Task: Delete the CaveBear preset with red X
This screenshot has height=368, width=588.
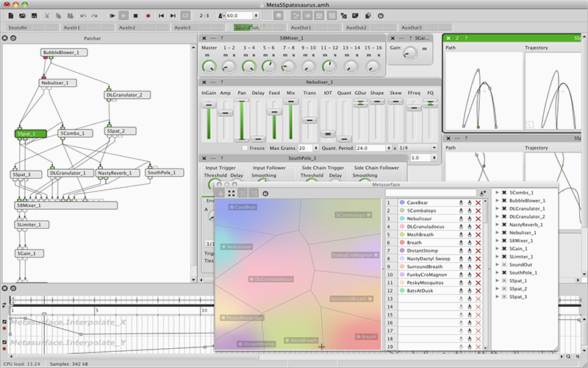Action: [x=478, y=203]
